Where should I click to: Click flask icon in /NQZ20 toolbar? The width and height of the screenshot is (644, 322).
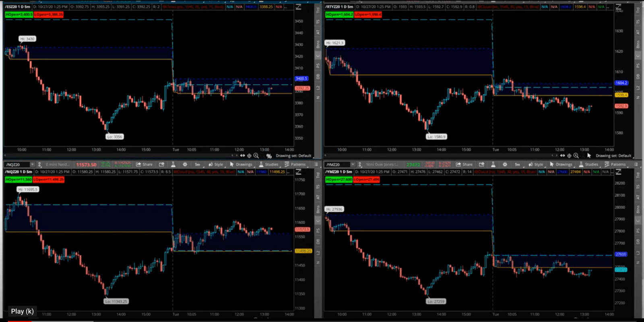[x=173, y=164]
